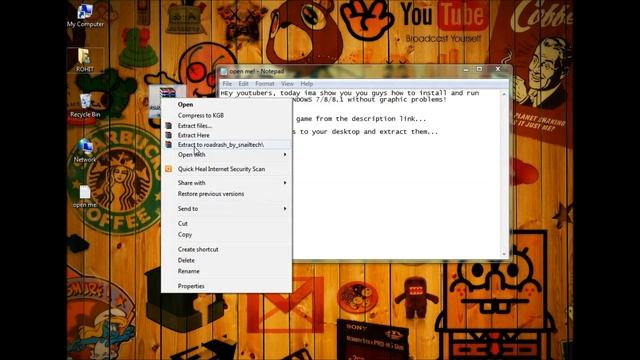Run Quick Heal Internet Security Scan
Viewport: 640px width, 360px height.
(x=227, y=169)
